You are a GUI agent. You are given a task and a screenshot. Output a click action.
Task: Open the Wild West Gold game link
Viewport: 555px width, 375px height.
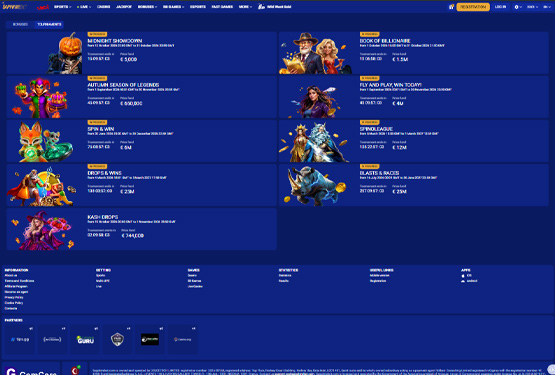275,7
